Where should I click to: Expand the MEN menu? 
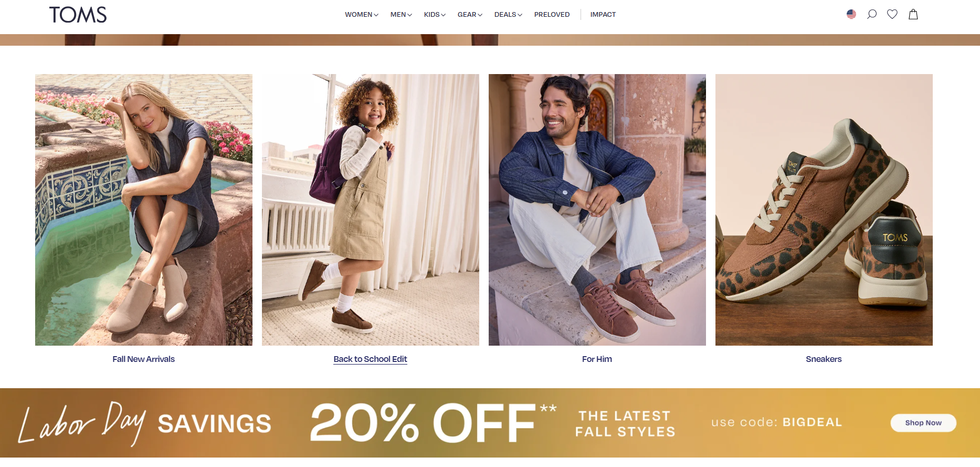click(401, 15)
